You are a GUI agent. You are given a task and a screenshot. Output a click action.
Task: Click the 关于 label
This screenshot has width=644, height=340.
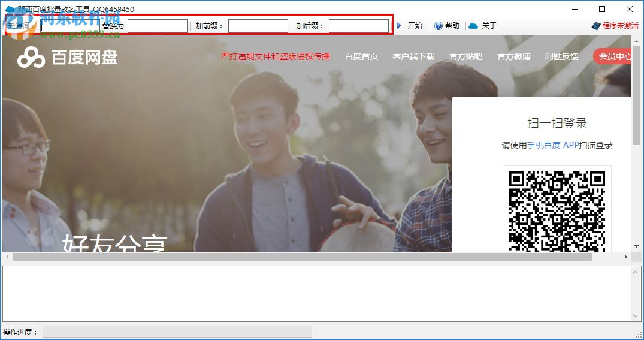click(489, 26)
